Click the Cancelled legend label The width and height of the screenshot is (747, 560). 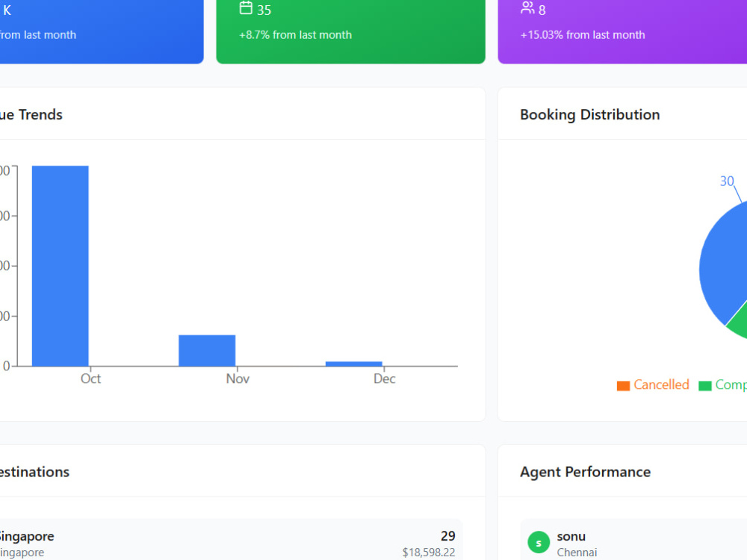click(x=661, y=385)
